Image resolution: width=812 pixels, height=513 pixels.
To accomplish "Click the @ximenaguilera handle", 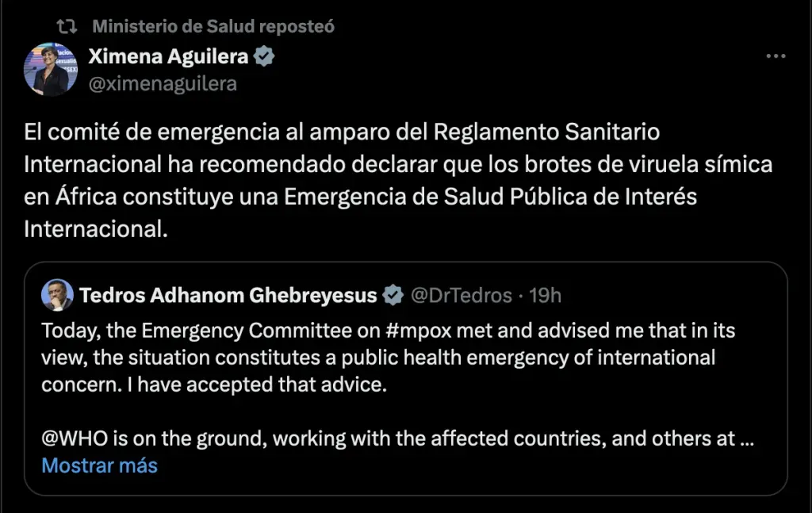I will tap(163, 82).
